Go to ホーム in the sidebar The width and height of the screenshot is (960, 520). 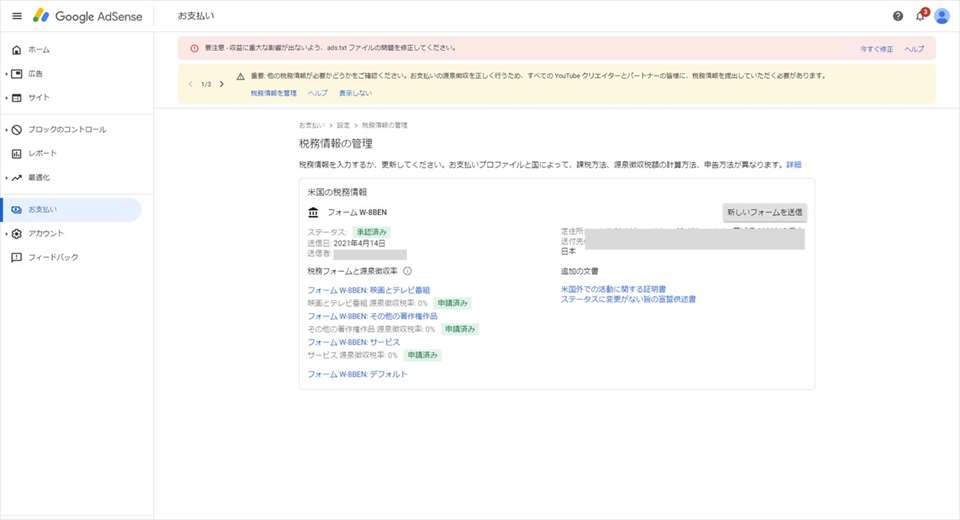(38, 49)
